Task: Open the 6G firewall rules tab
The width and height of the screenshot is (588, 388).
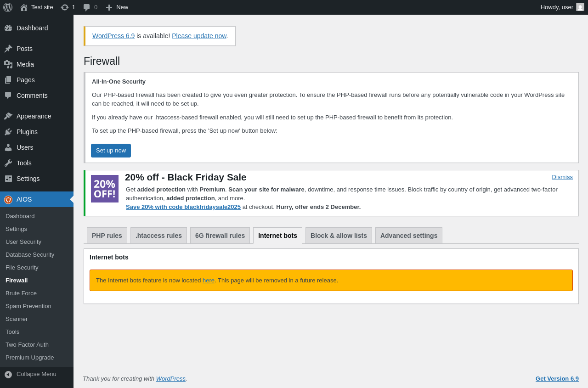Action: 220,236
